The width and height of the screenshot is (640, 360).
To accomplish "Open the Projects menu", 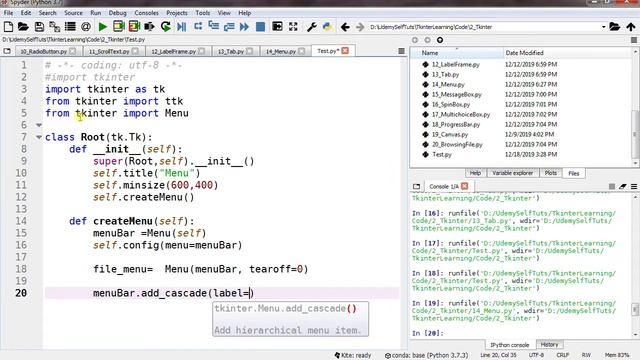I will (x=177, y=13).
